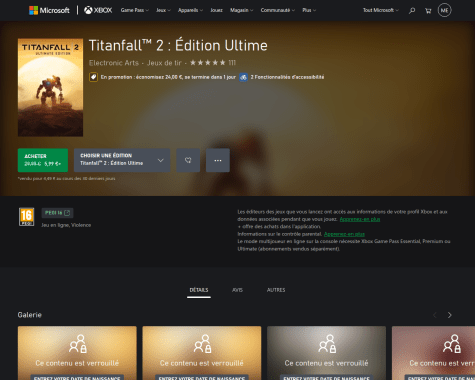Image resolution: width=475 pixels, height=380 pixels.
Task: Click the promotion tag icon
Action: tap(93, 77)
